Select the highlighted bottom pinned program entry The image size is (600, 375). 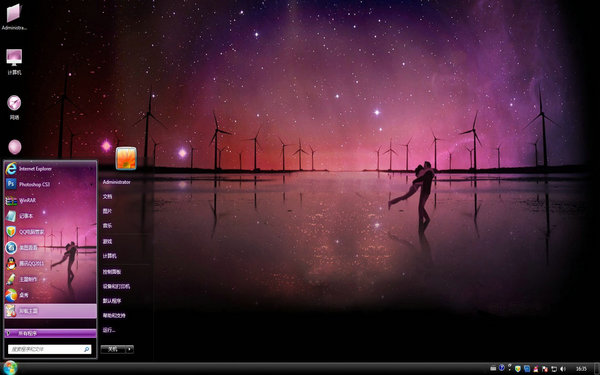pos(50,311)
